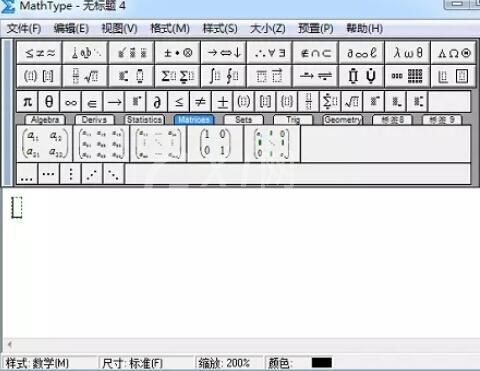Insert the partial derivative symbol from small bar

(157, 101)
